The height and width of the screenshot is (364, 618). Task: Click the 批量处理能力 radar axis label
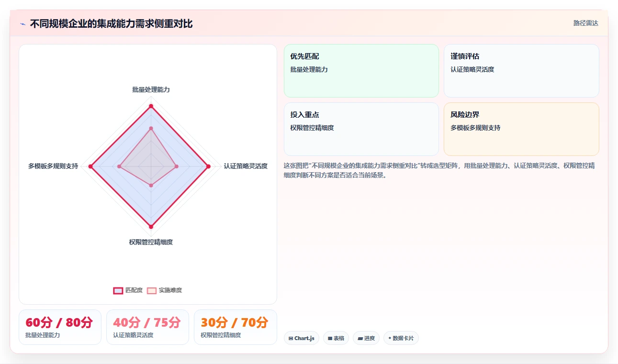click(x=151, y=89)
